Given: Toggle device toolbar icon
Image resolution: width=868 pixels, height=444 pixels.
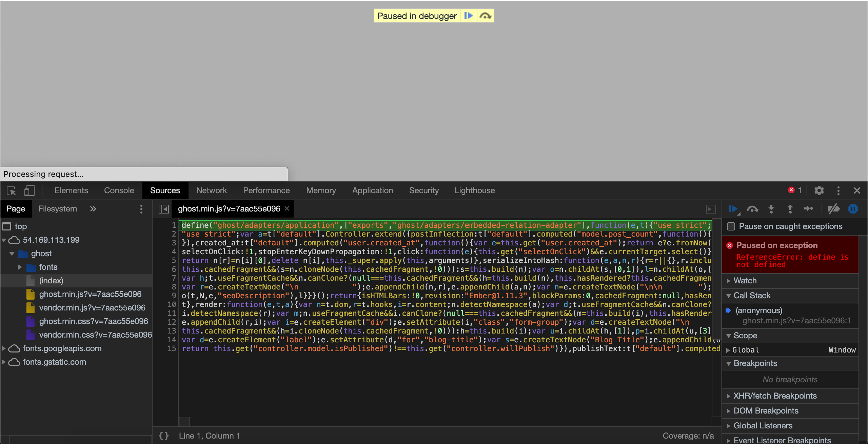Looking at the screenshot, I should (29, 191).
